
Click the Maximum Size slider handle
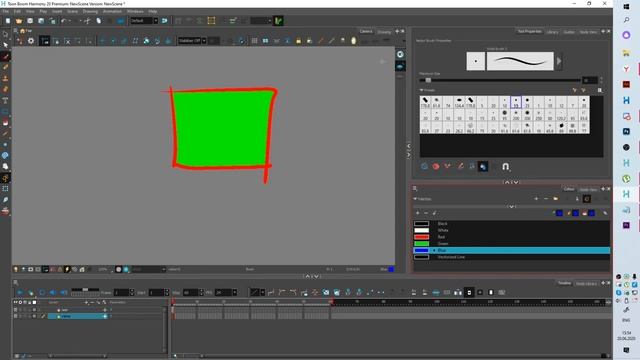coord(428,80)
